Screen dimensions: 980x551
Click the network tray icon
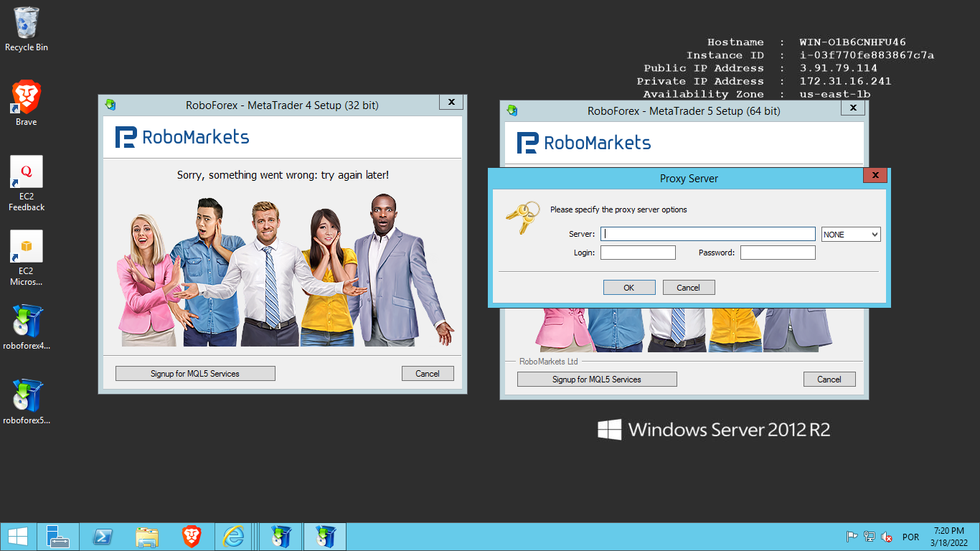[x=870, y=537]
